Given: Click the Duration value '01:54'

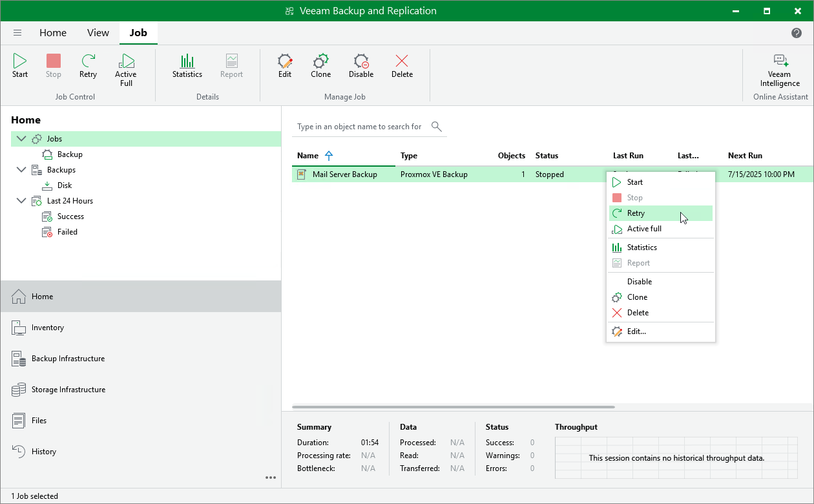Looking at the screenshot, I should (370, 443).
